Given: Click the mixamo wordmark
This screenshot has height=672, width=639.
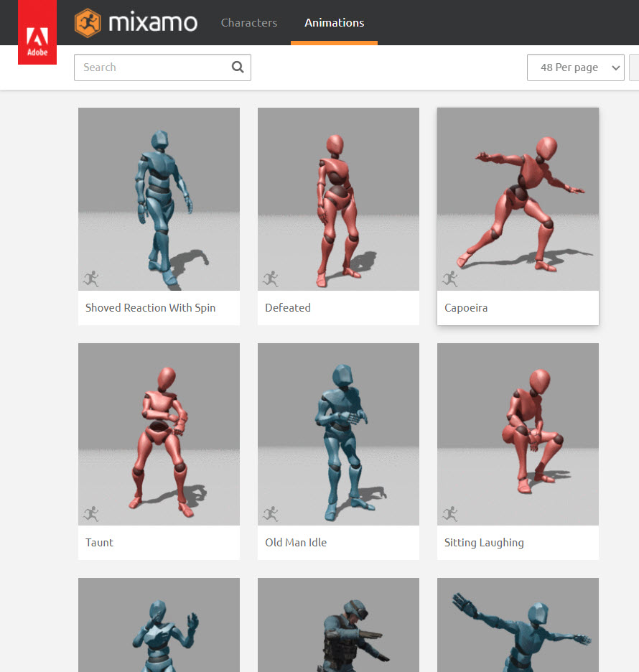Looking at the screenshot, I should [x=153, y=22].
